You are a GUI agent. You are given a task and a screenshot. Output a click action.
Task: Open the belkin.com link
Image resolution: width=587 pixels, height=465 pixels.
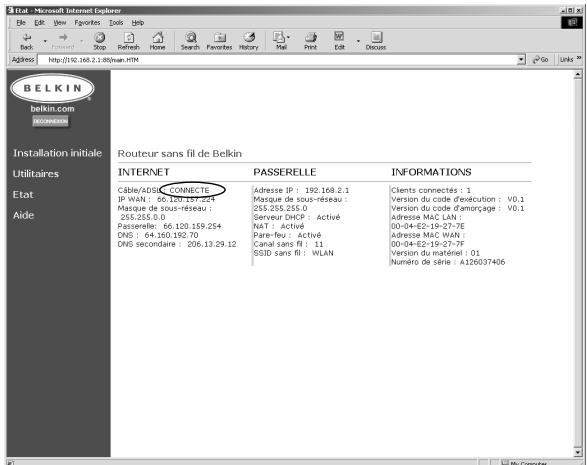coord(52,109)
